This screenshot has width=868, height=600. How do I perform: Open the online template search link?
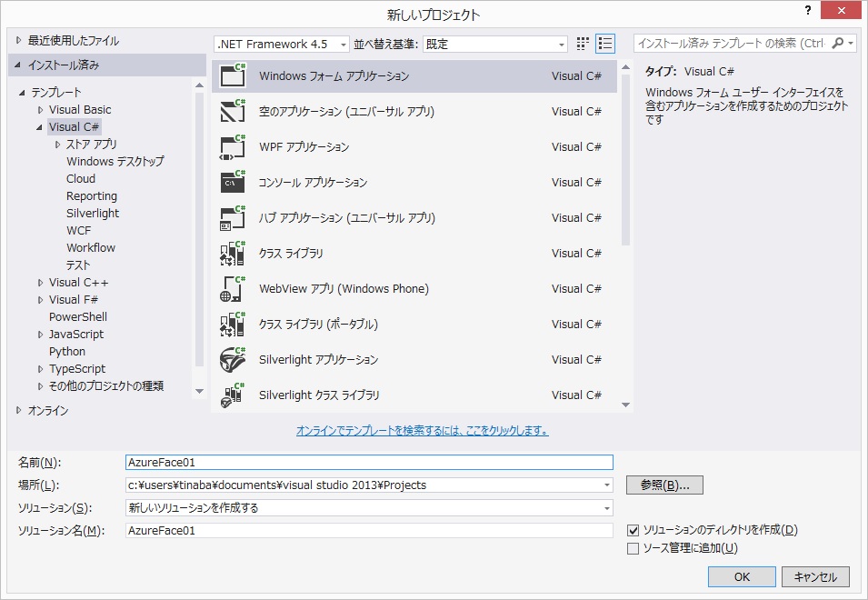(423, 431)
